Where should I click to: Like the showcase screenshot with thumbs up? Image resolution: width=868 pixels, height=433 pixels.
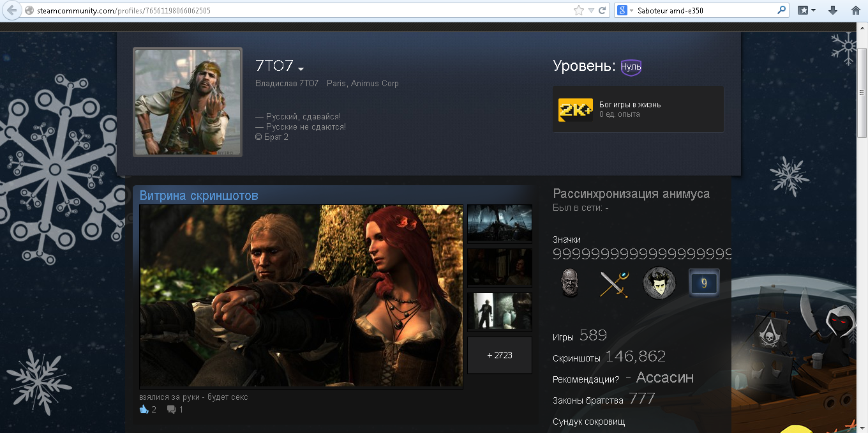(144, 409)
